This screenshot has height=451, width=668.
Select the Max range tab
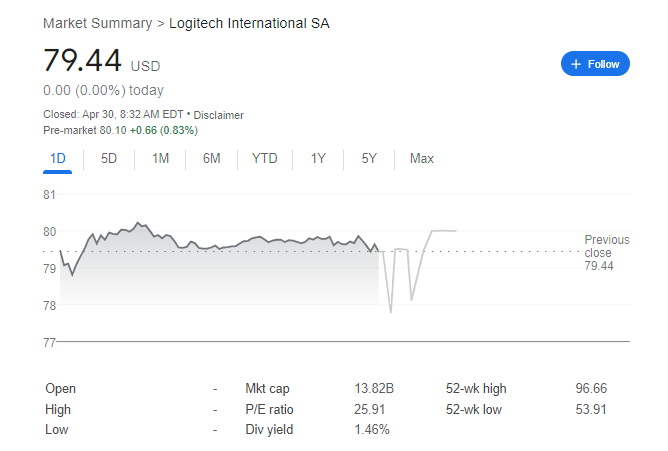pos(422,158)
